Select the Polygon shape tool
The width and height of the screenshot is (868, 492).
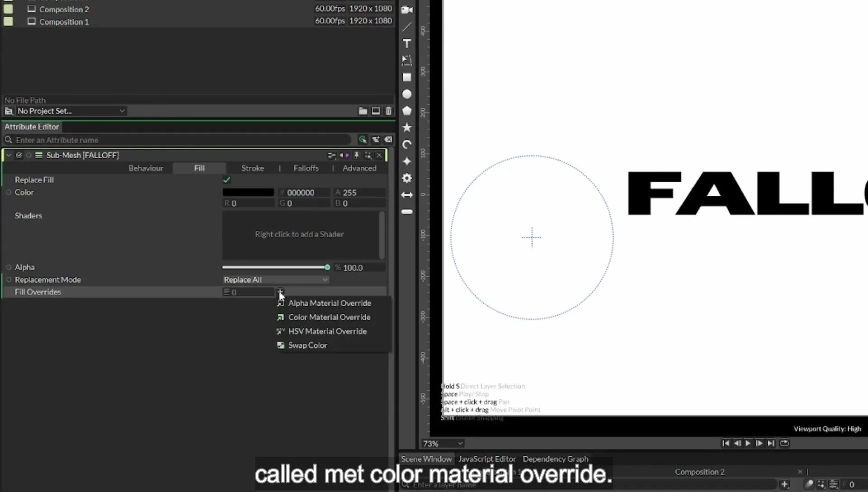click(407, 111)
